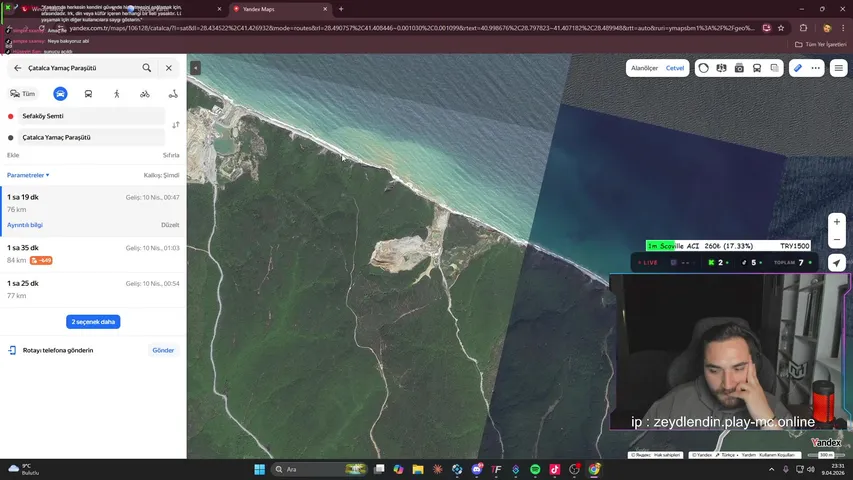Open the Windows Start menu
Screen dimensions: 853x480
pyautogui.click(x=259, y=469)
